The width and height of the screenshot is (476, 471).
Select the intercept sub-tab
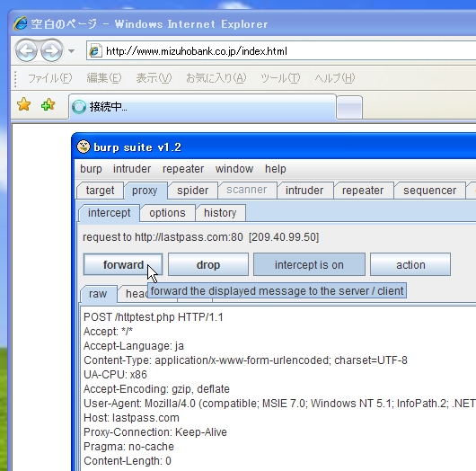pos(109,213)
